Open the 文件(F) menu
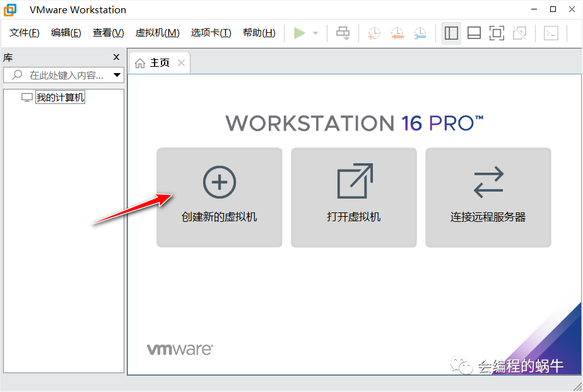 point(25,33)
